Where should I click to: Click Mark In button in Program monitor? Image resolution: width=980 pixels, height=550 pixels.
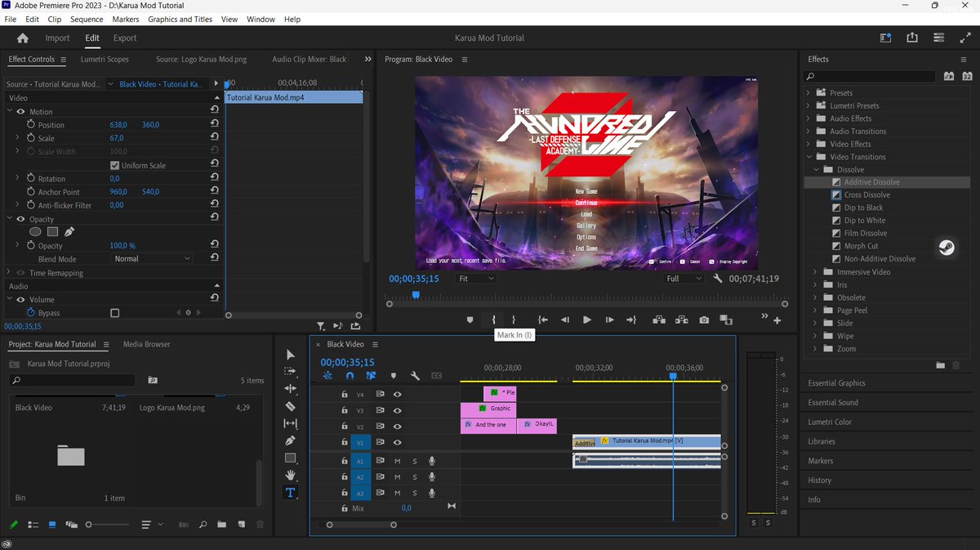[x=493, y=320]
